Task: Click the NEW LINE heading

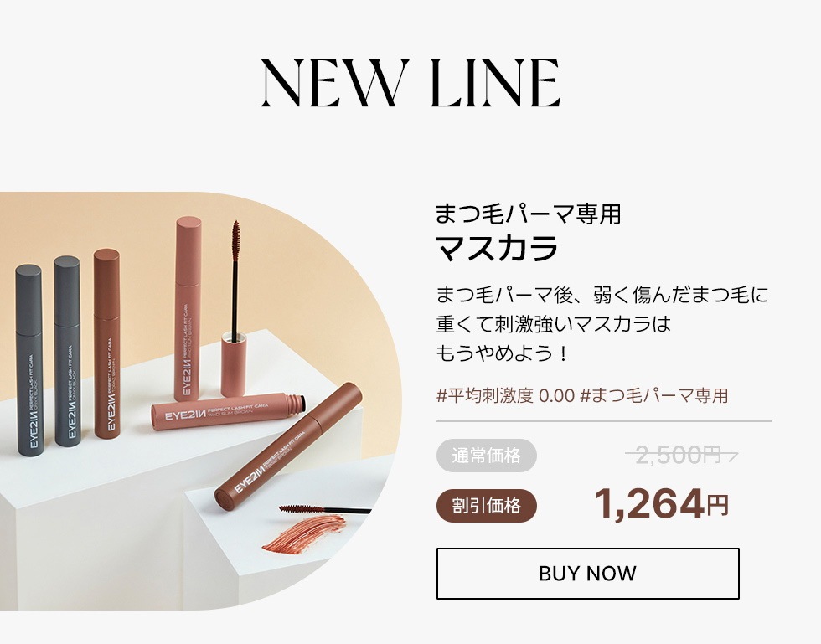Action: coord(411,83)
